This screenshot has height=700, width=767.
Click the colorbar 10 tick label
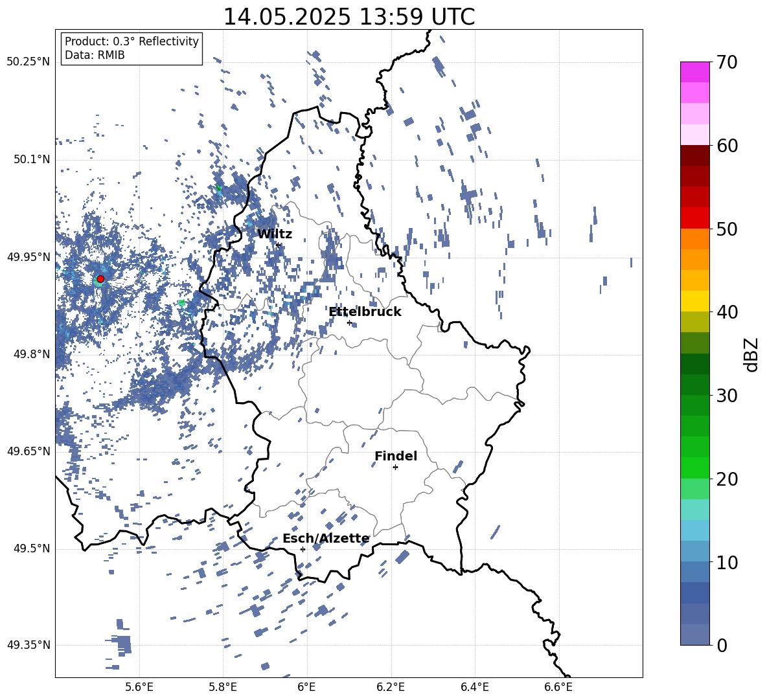coord(727,562)
